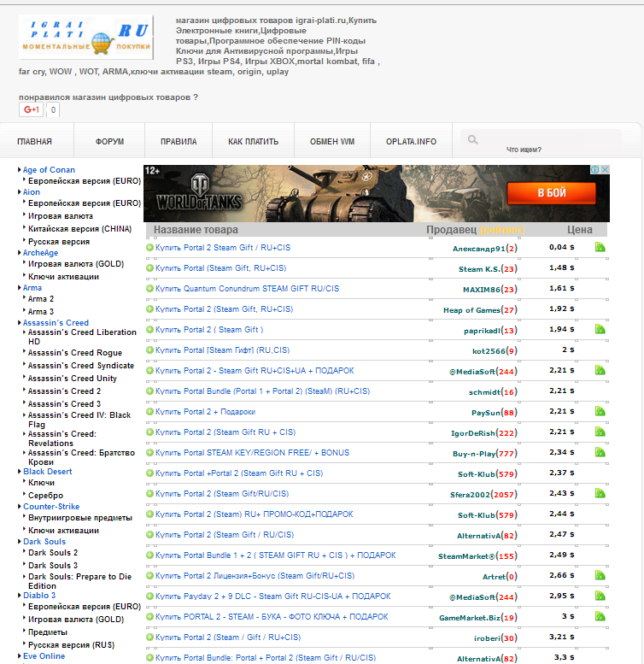
Task: Click green discount icon in PaySun row
Action: 600,411
